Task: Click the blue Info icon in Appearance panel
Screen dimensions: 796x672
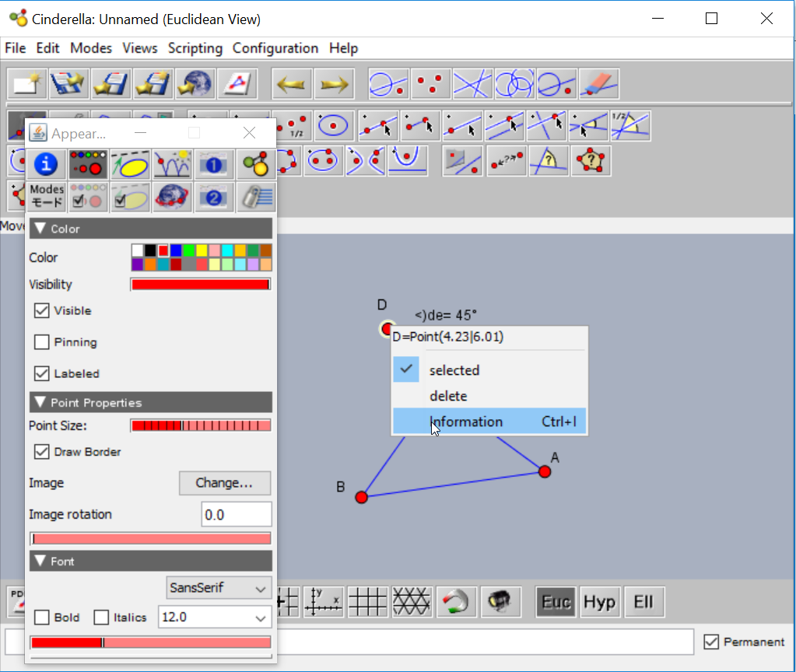Action: (x=47, y=164)
